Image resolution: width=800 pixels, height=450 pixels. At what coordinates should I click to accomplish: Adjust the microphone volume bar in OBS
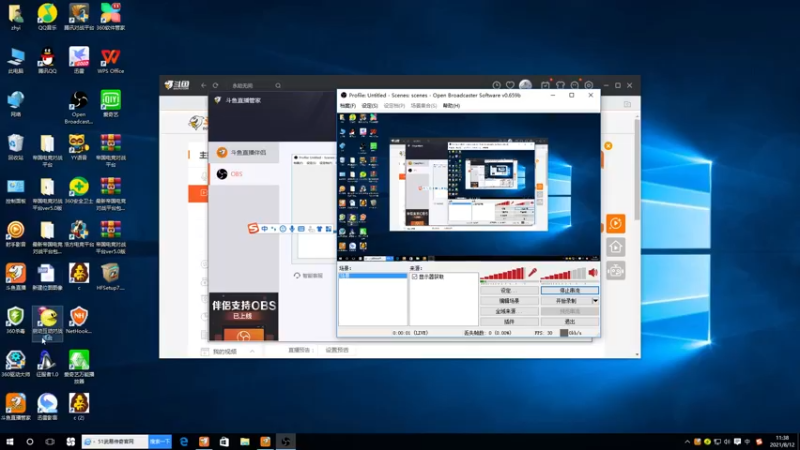[x=503, y=274]
